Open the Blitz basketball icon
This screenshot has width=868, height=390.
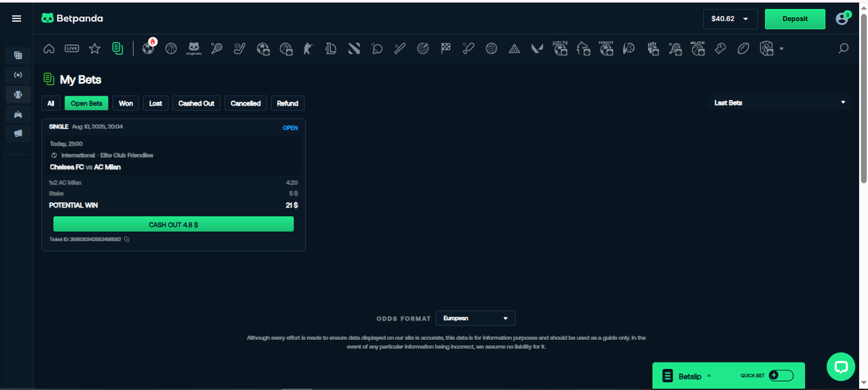coord(698,48)
